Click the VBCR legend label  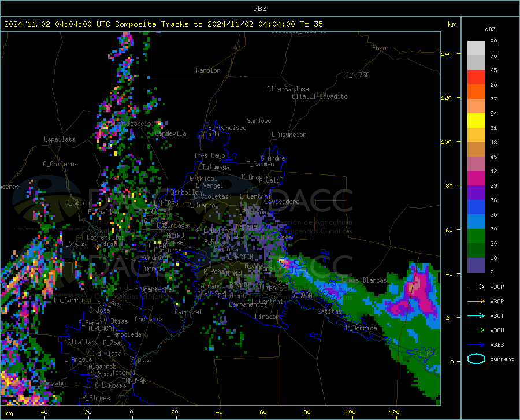497,302
